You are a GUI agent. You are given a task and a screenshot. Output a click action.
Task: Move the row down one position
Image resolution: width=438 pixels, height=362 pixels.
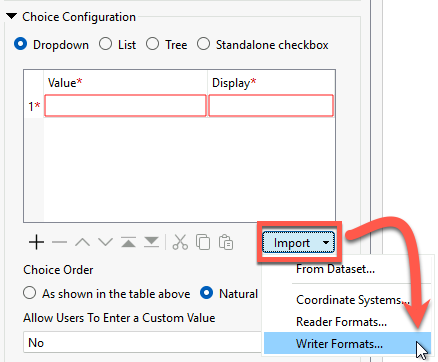pyautogui.click(x=105, y=242)
